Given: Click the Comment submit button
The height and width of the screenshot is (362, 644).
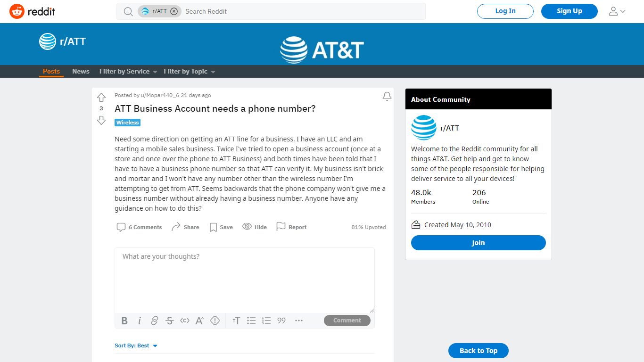Looking at the screenshot, I should (347, 321).
